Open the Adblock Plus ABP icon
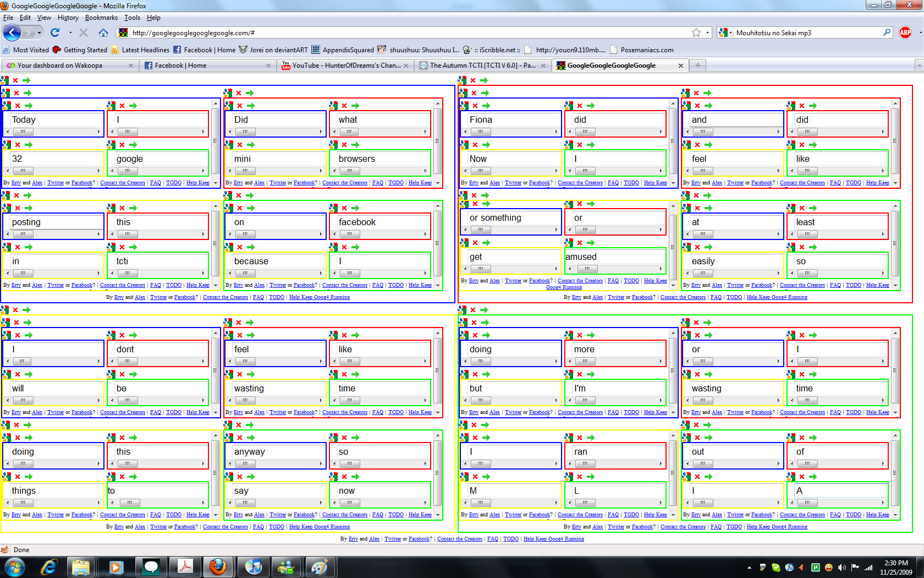 [905, 32]
